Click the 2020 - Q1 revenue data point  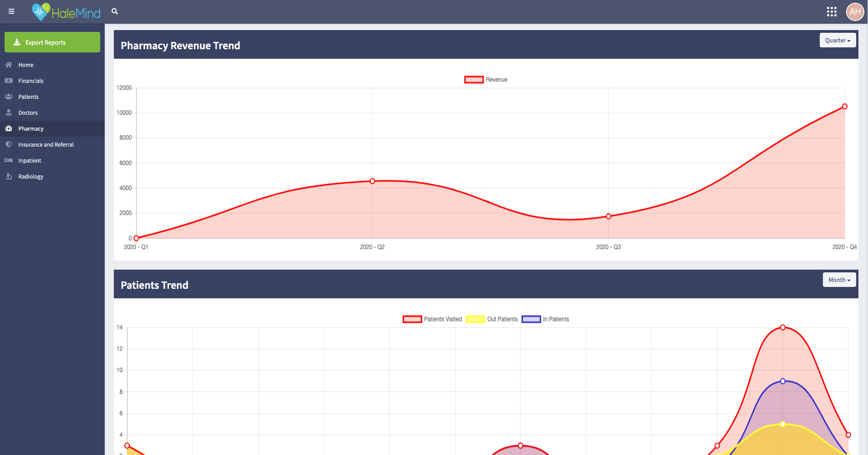click(x=136, y=238)
